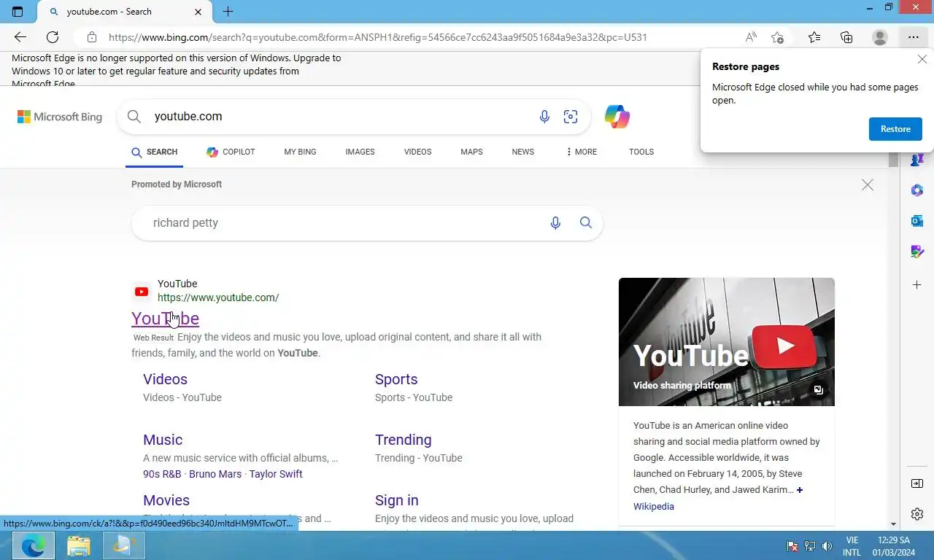934x560 pixels.
Task: Open sidebar settings gear
Action: tap(917, 514)
